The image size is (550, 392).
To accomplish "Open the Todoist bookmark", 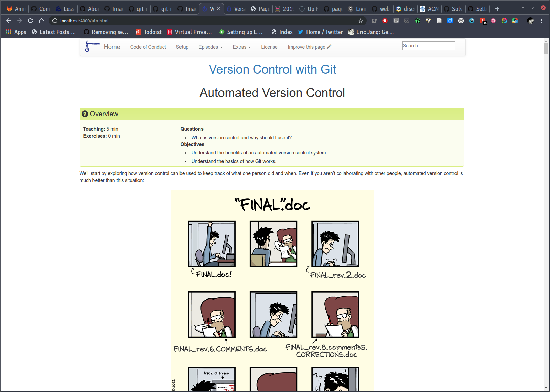I will pos(149,32).
